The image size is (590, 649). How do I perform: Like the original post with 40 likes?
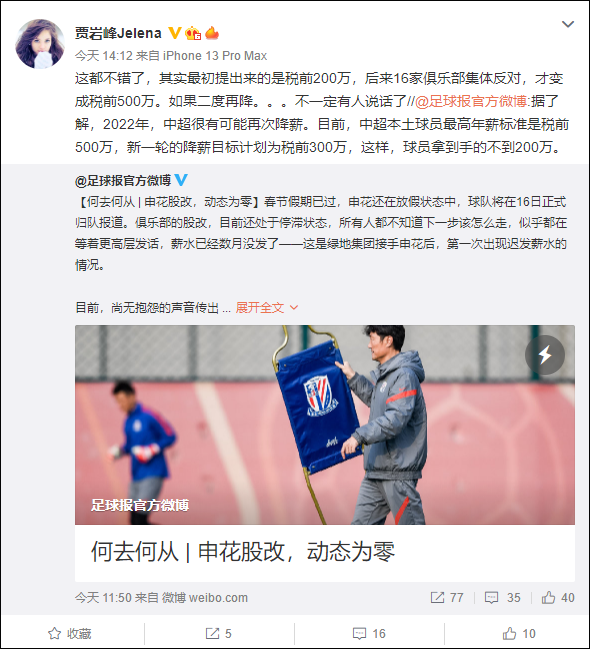[558, 597]
